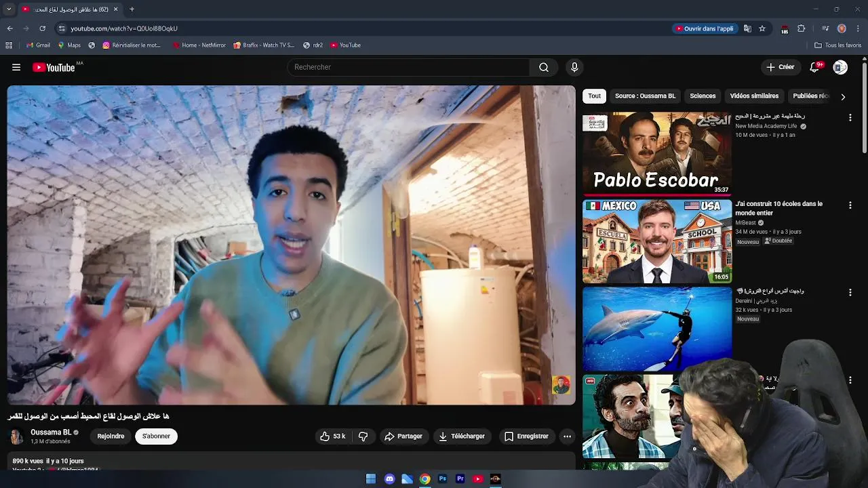Image resolution: width=868 pixels, height=488 pixels.
Task: Open the YouTube hamburger guide menu
Action: click(16, 67)
